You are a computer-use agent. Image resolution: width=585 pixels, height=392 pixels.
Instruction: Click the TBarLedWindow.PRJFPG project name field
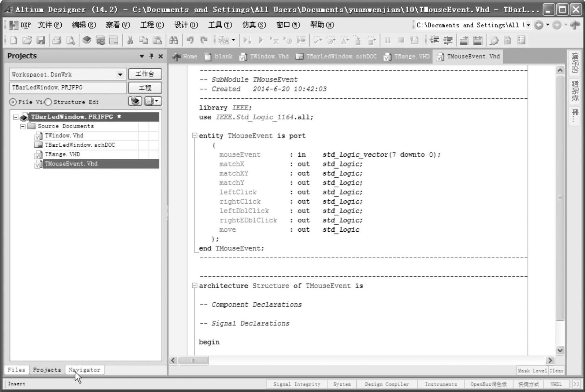point(68,88)
